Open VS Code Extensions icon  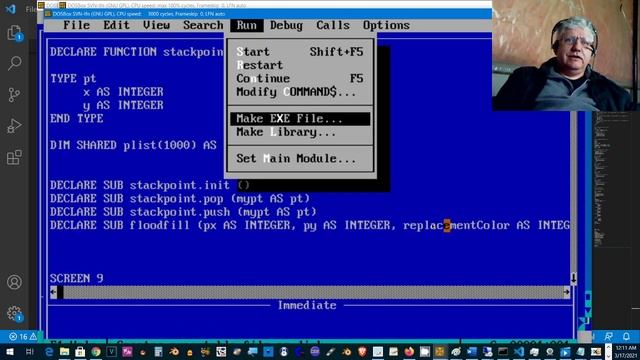click(14, 157)
